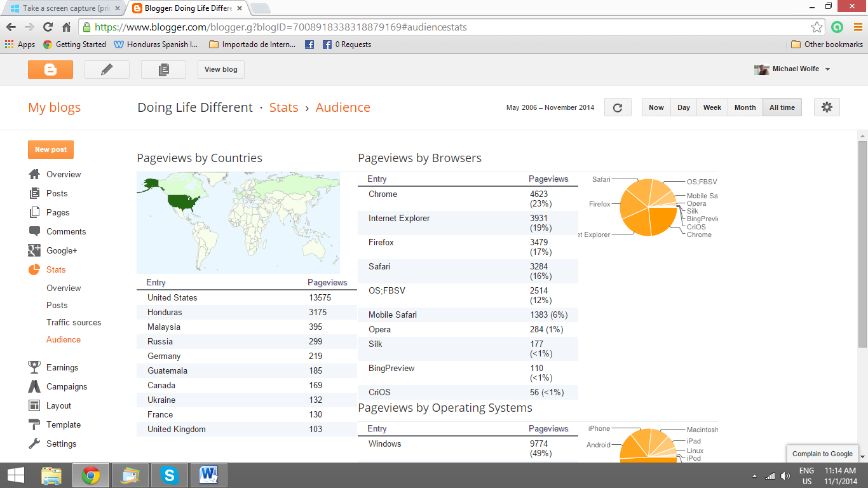Click the Earnings trophy icon
This screenshot has height=488, width=868.
(34, 367)
